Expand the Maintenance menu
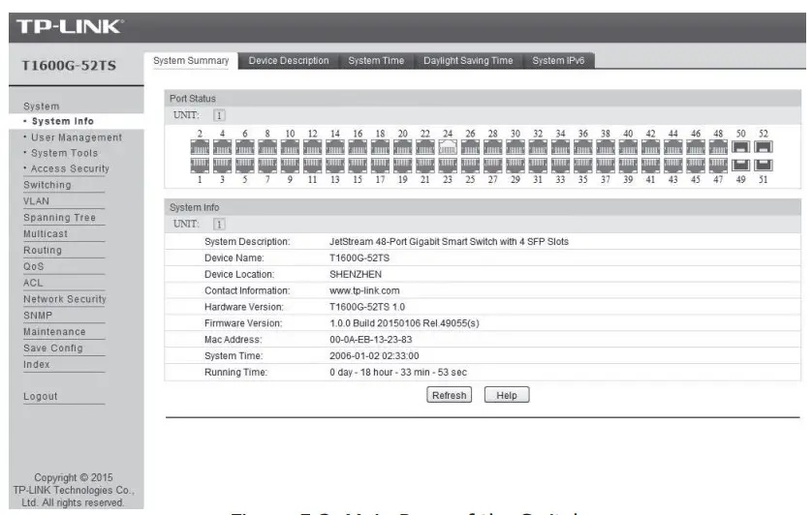The image size is (812, 515). click(x=54, y=331)
